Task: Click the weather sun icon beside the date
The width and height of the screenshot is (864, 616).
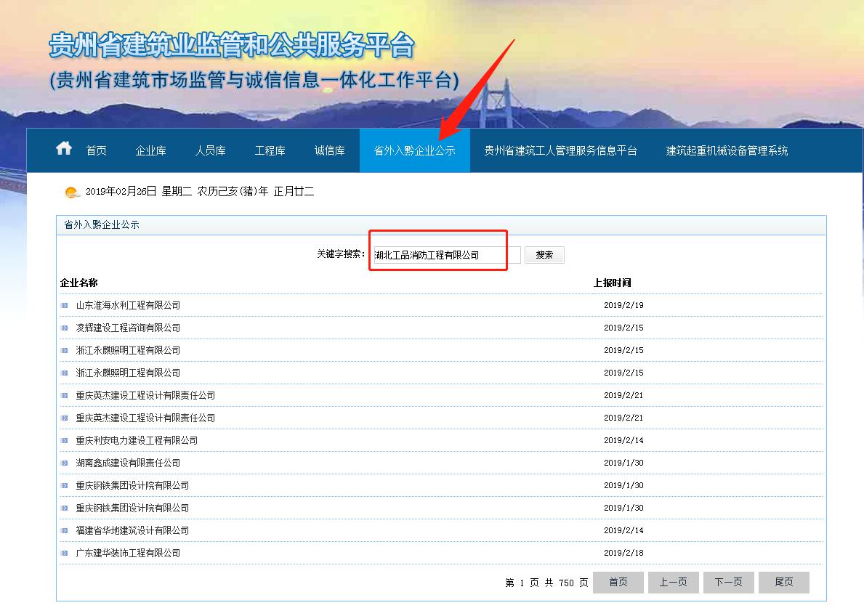Action: [72, 192]
